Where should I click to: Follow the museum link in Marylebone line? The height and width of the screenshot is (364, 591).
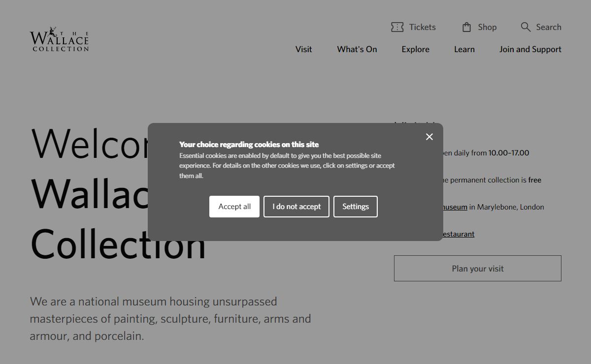[455, 207]
